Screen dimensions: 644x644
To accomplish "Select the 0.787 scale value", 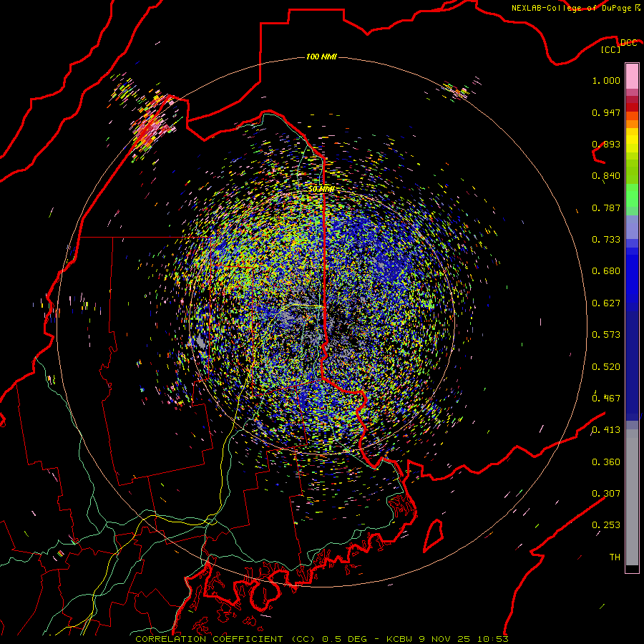I will point(606,208).
